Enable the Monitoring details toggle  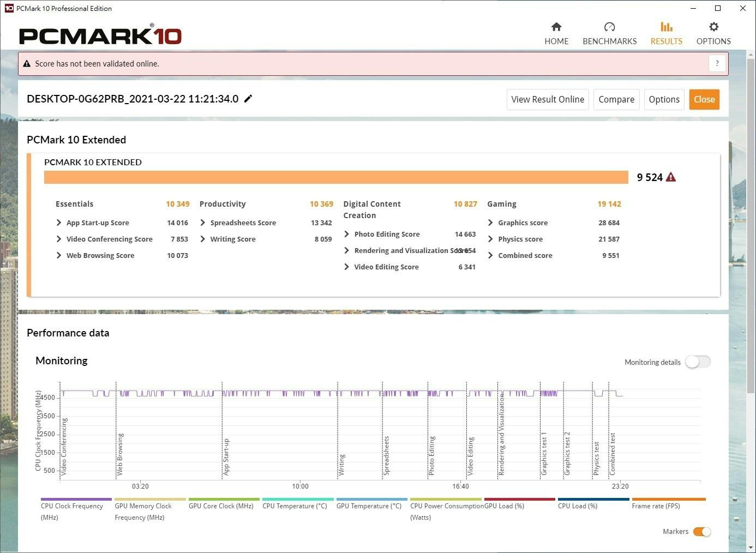(698, 362)
